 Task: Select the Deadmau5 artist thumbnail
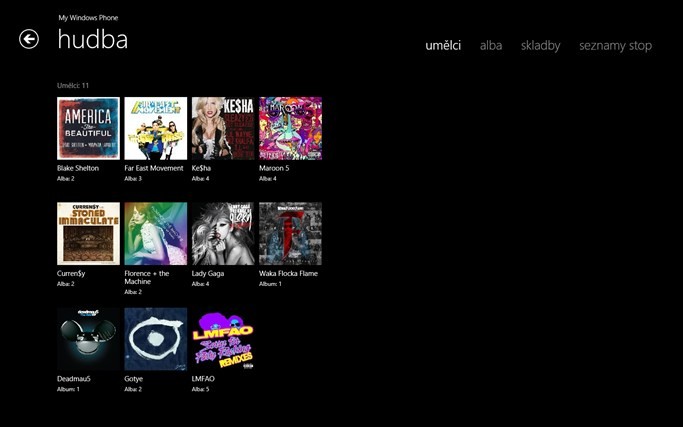pyautogui.click(x=88, y=339)
